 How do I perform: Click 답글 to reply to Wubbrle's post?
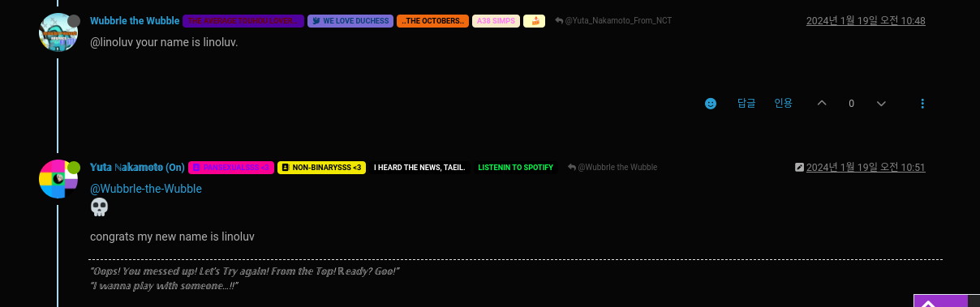pos(746,103)
